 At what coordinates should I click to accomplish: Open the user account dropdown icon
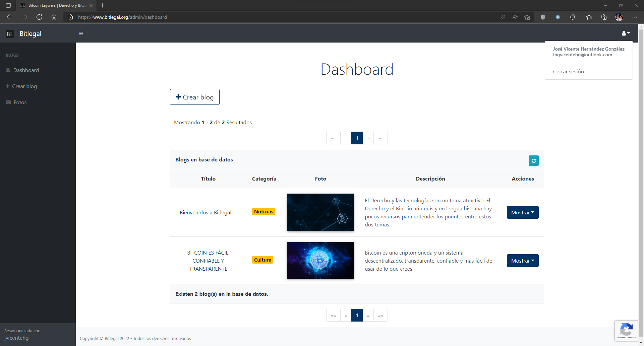626,33
